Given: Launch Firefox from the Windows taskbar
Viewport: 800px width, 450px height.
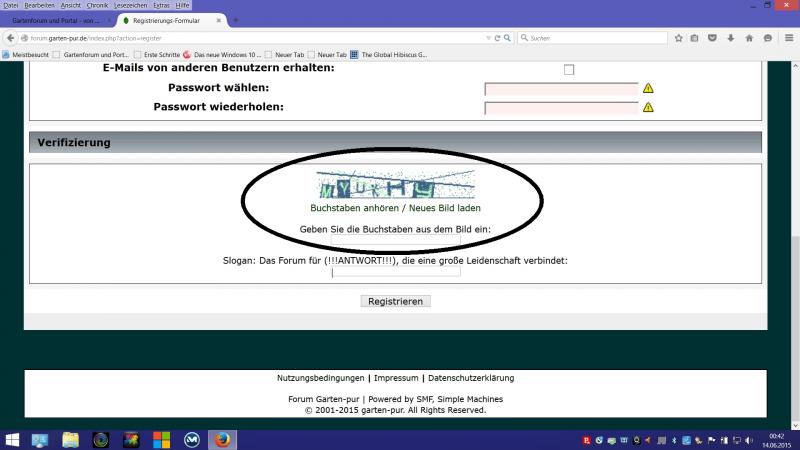Looking at the screenshot, I should click(x=222, y=439).
